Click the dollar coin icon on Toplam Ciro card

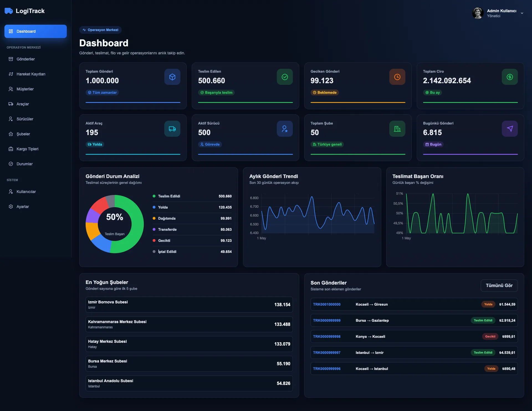pos(510,77)
